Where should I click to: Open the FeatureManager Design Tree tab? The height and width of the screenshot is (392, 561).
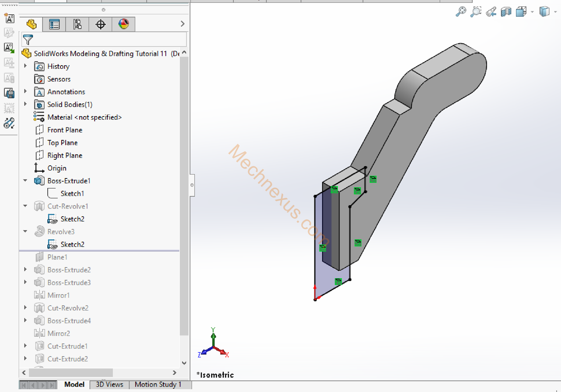pyautogui.click(x=31, y=24)
